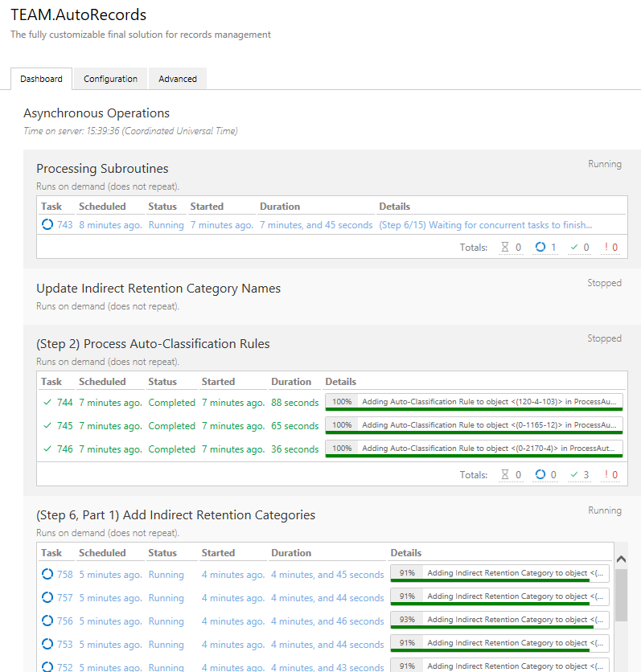Viewport: 641px width, 672px height.
Task: Open task 743 link
Action: click(64, 225)
